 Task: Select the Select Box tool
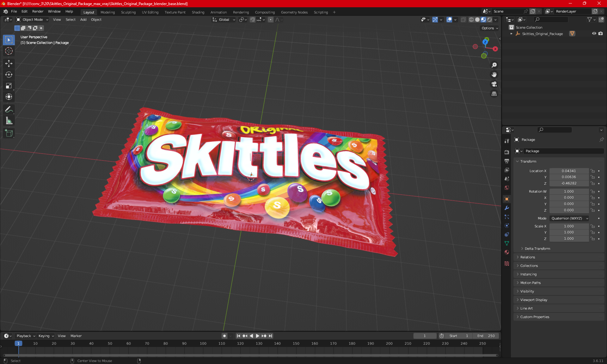[x=9, y=40]
